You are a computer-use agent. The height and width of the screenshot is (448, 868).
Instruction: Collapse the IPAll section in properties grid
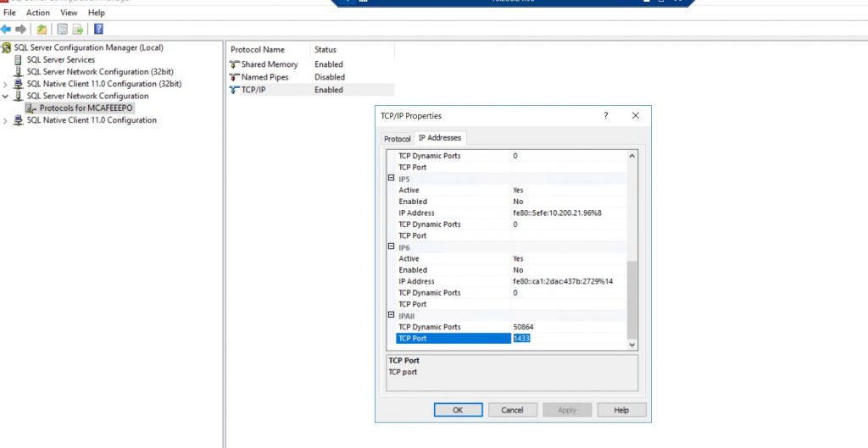[392, 315]
